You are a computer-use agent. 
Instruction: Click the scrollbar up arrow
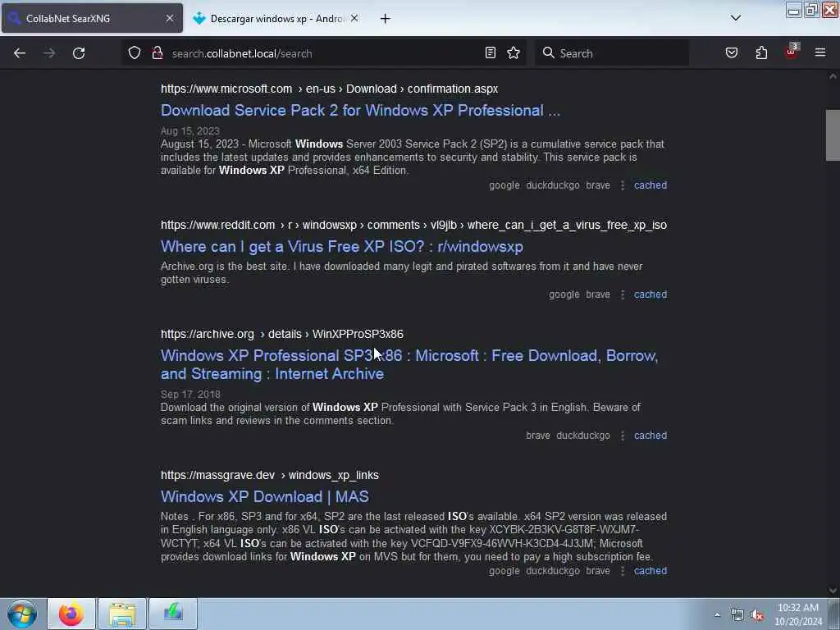[x=833, y=76]
